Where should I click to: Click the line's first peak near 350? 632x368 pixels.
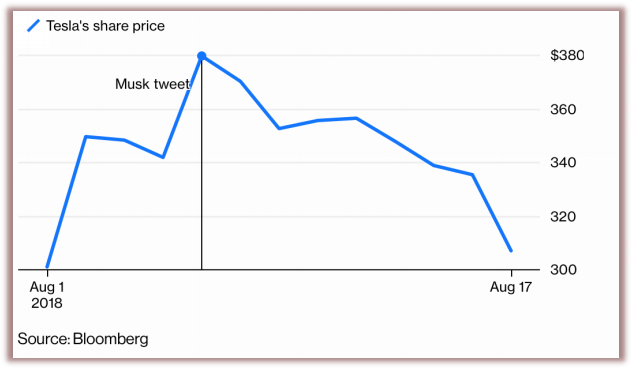[86, 137]
